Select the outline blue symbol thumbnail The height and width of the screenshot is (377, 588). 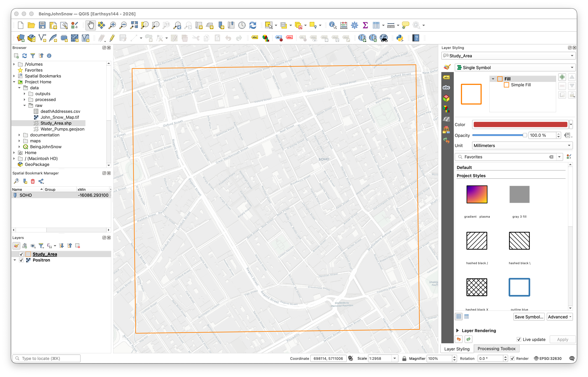point(519,287)
